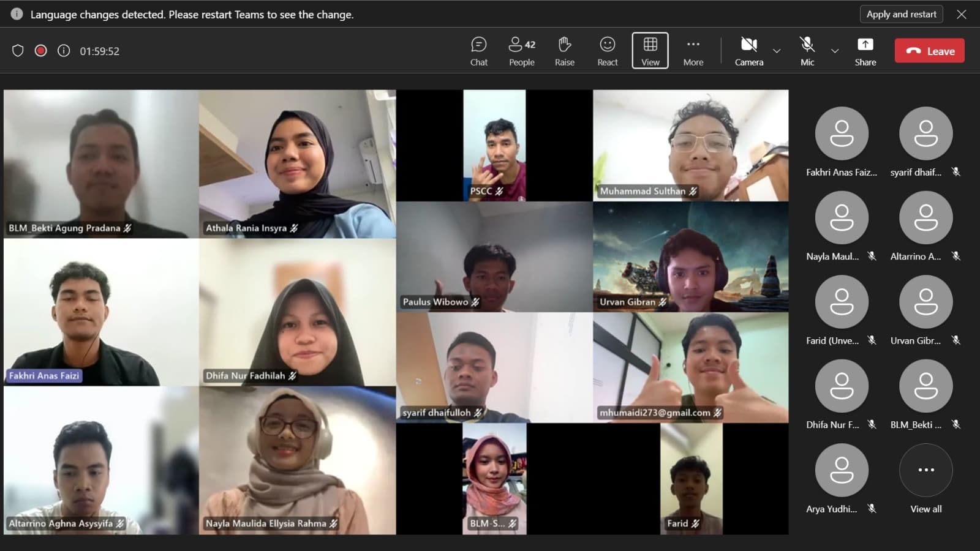Open the Chat panel
This screenshot has height=551, width=980.
478,50
